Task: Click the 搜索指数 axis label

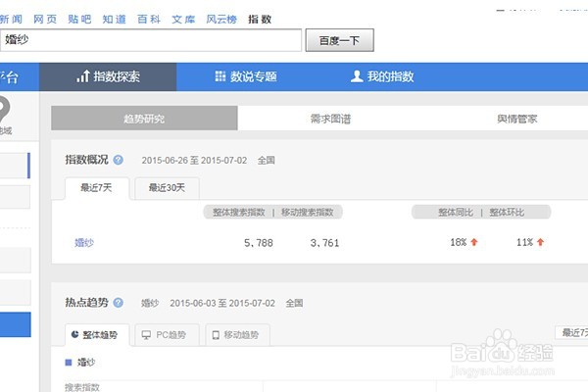Action: (82, 387)
